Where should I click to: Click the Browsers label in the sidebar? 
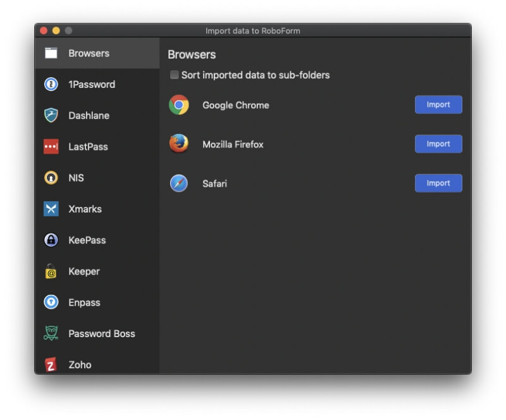point(89,53)
